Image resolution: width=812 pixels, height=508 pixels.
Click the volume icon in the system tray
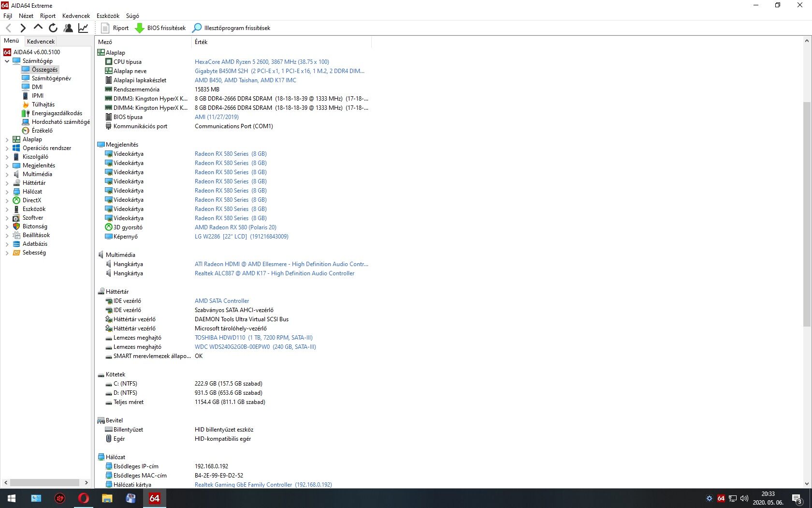(744, 498)
